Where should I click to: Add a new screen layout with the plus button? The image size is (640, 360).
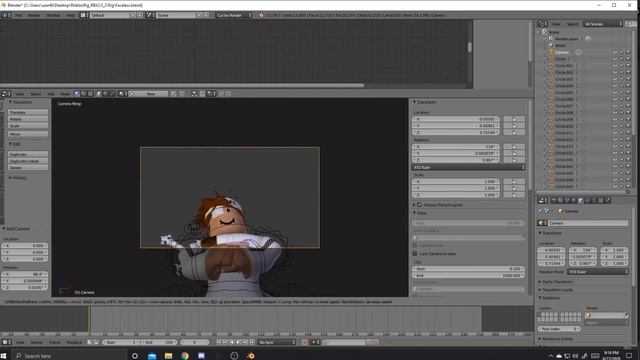click(x=133, y=15)
